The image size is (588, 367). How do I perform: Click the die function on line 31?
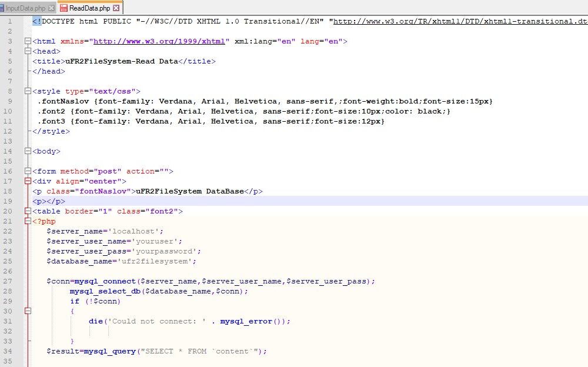[96, 322]
